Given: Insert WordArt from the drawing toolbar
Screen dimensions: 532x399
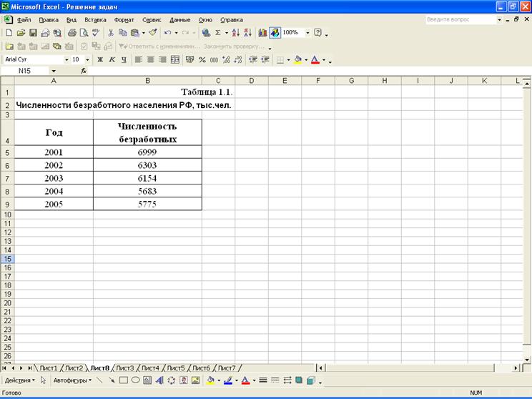Looking at the screenshot, I should point(159,380).
